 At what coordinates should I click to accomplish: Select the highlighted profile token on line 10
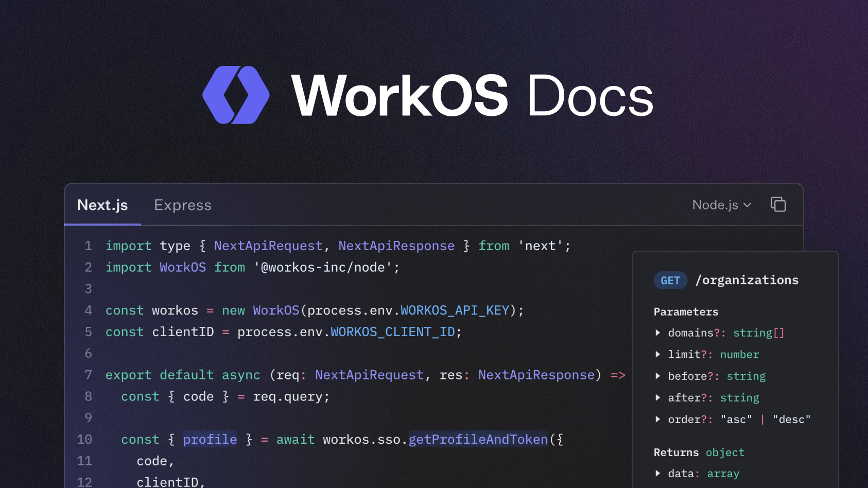[x=210, y=440]
